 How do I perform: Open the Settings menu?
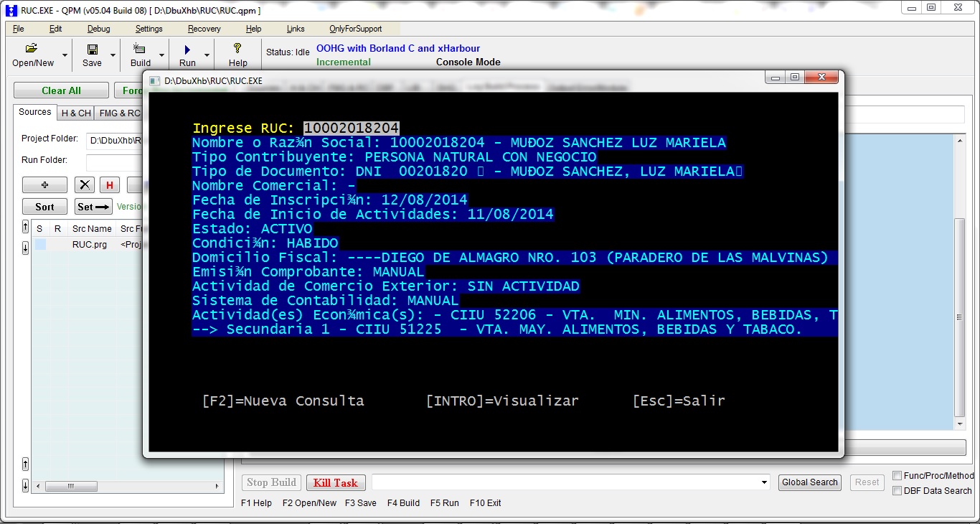(x=149, y=29)
